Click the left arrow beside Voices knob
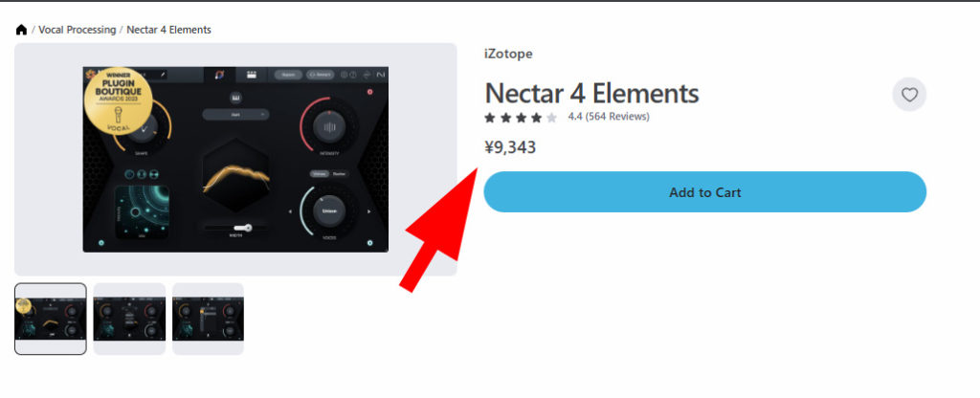The height and width of the screenshot is (398, 980). (x=290, y=211)
